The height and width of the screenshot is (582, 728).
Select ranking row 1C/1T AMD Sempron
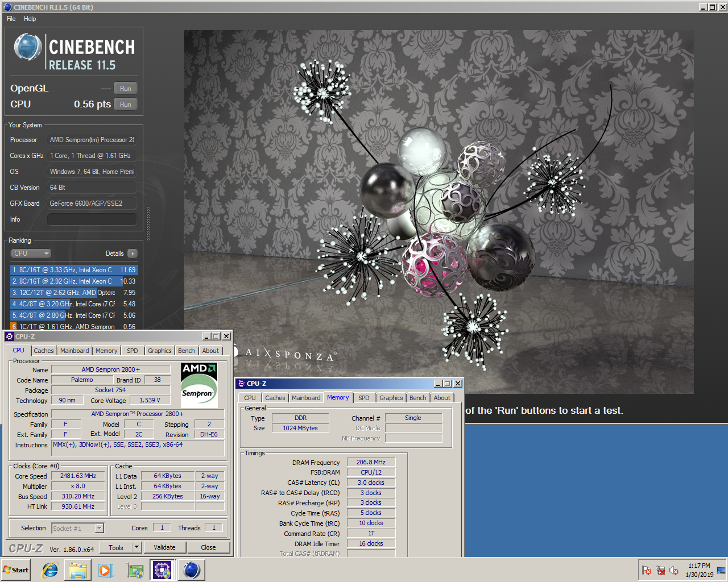coord(74,326)
